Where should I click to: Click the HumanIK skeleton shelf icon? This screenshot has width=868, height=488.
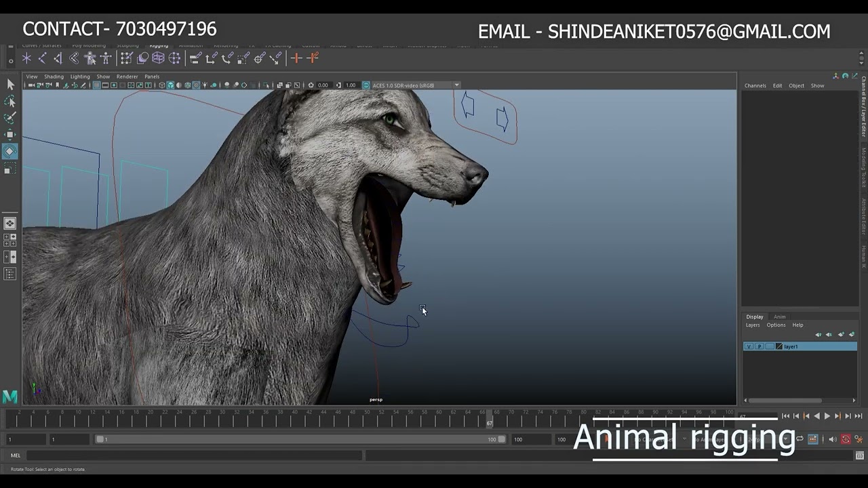tap(106, 58)
